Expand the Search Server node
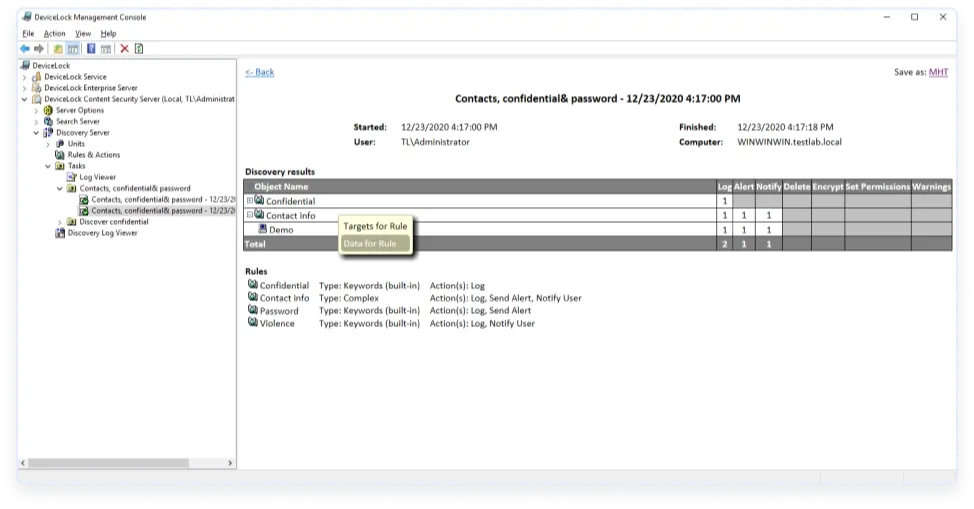This screenshot has width=974, height=509. click(37, 122)
